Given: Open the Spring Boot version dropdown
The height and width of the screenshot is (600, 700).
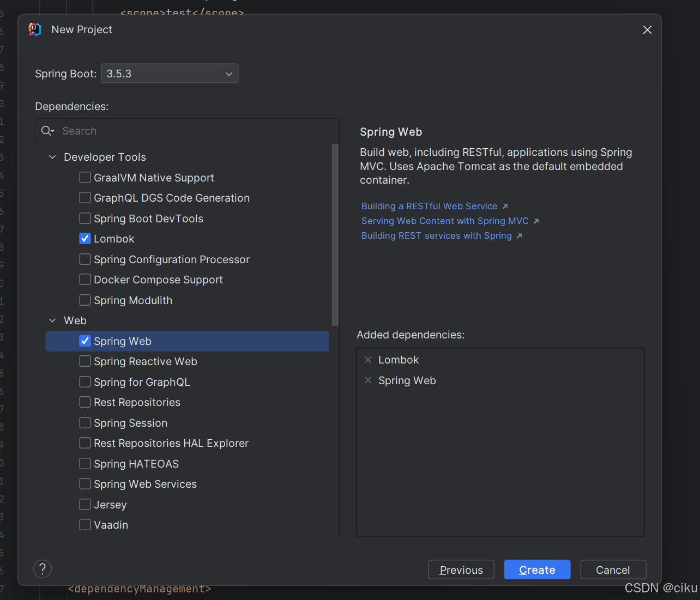Looking at the screenshot, I should (x=170, y=74).
